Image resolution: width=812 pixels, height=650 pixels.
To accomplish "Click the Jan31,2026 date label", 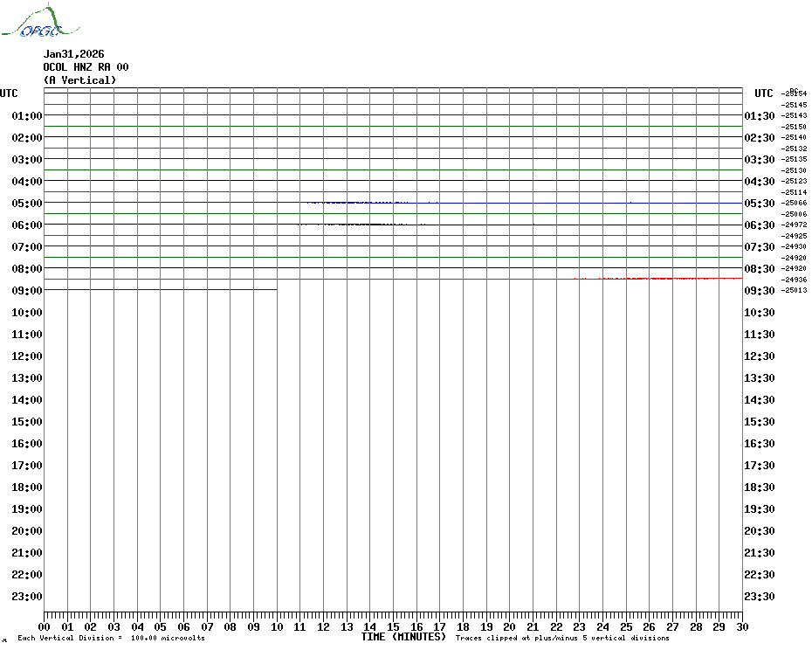I will pos(73,54).
